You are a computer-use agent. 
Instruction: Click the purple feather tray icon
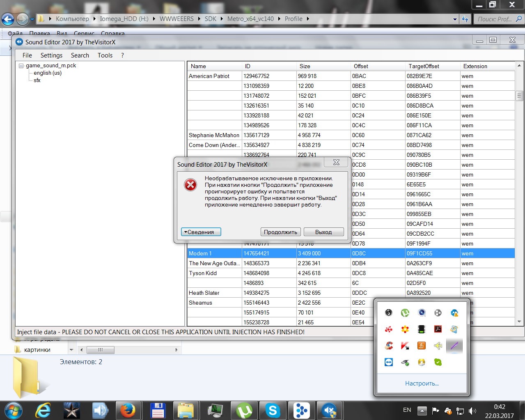click(x=454, y=346)
